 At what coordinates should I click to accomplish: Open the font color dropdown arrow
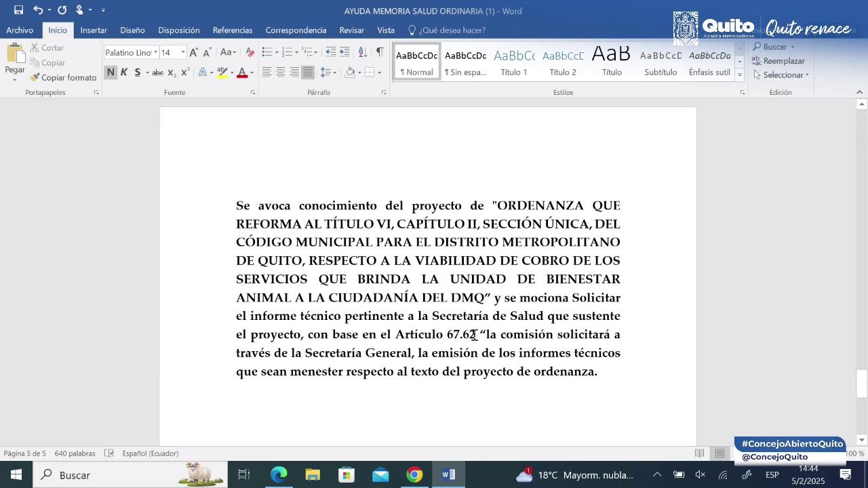tap(252, 73)
